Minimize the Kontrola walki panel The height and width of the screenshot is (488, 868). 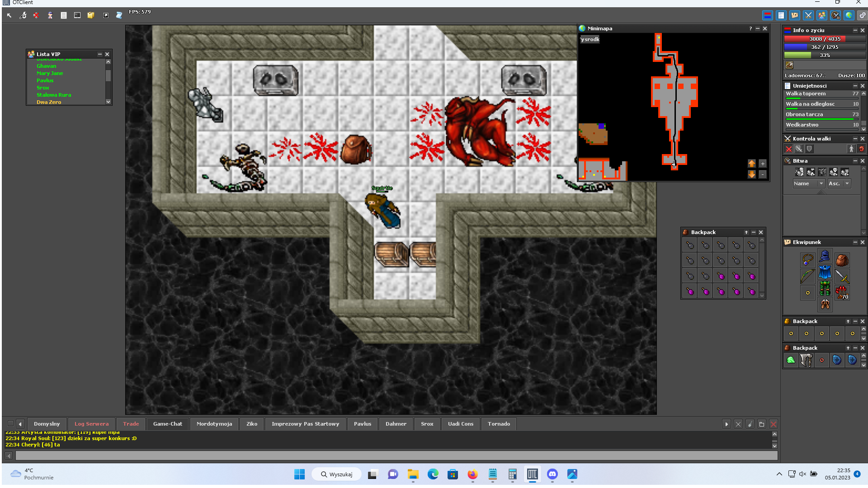855,139
